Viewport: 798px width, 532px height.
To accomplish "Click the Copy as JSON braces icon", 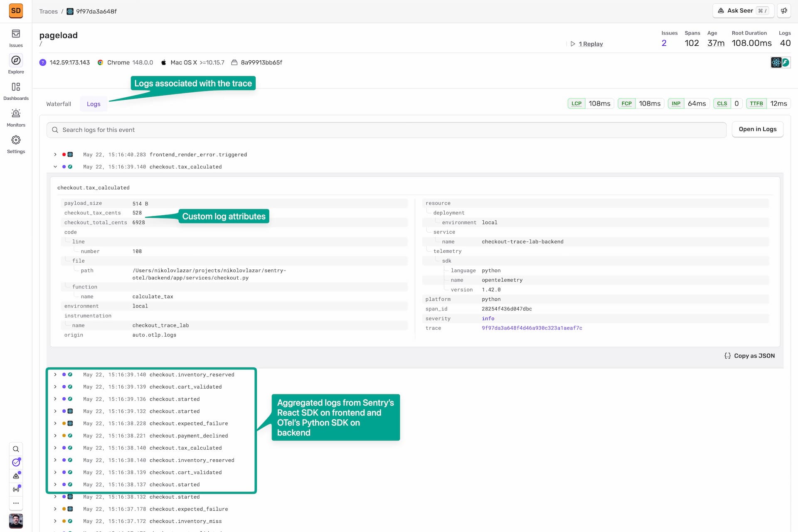I will (x=727, y=356).
